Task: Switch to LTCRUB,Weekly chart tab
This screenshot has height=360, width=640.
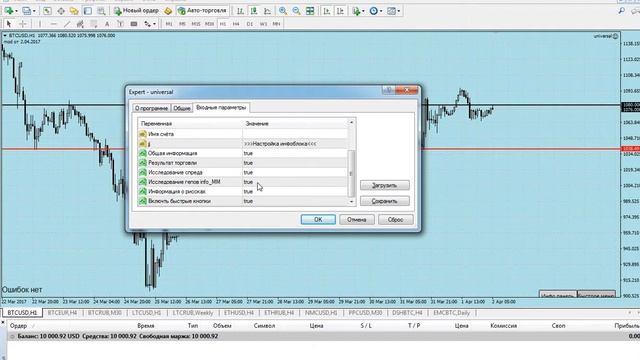Action: point(193,313)
